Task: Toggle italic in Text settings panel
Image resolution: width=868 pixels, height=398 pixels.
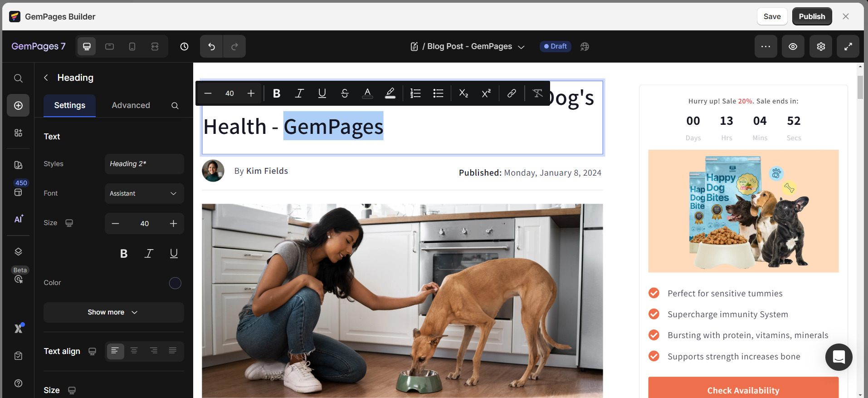Action: click(x=149, y=254)
